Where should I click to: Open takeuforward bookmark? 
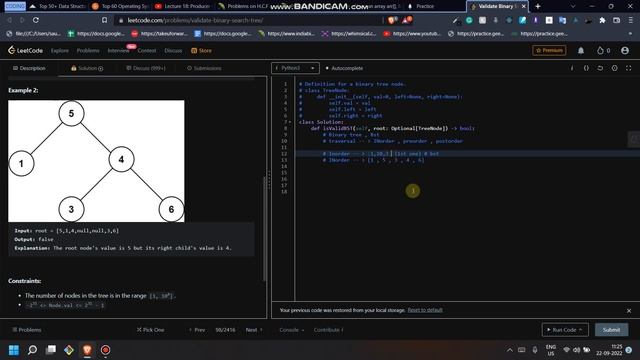pos(160,34)
